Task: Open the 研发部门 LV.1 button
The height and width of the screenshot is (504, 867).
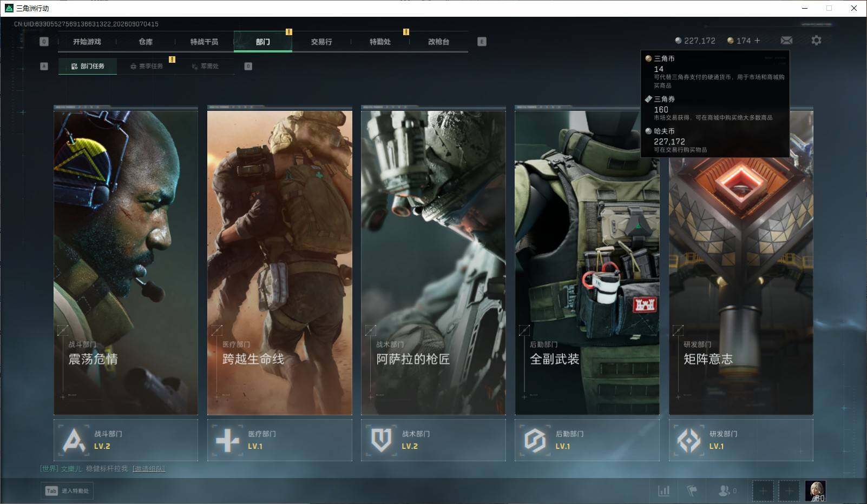Action: pyautogui.click(x=741, y=440)
